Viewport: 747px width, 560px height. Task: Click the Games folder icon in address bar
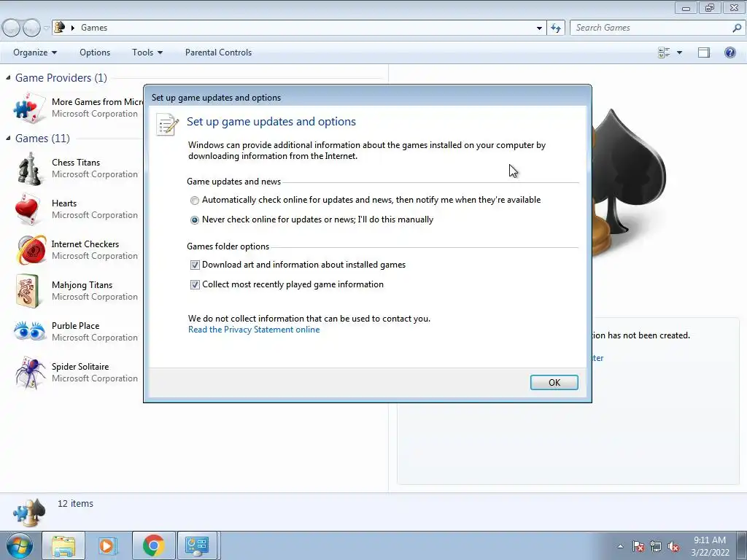60,27
